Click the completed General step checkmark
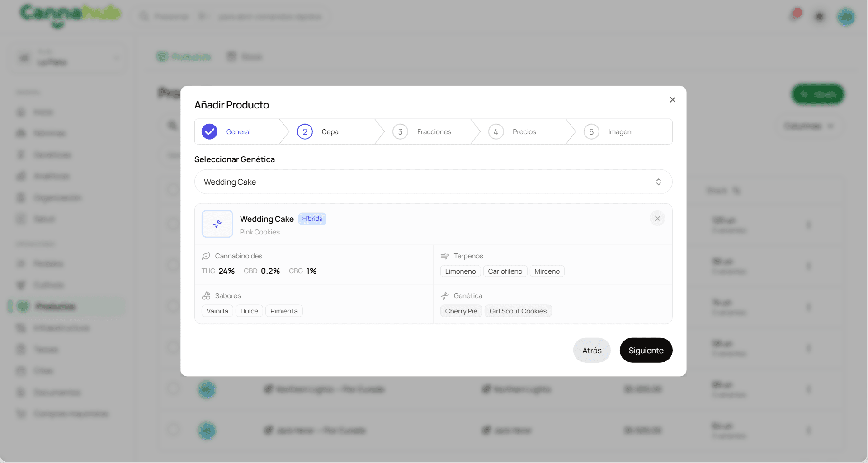This screenshot has width=868, height=463. click(x=209, y=132)
